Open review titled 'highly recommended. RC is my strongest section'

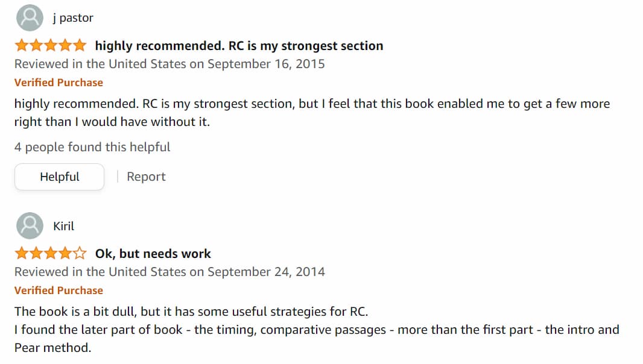239,46
